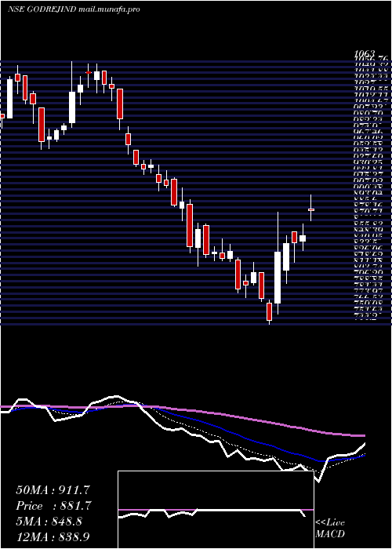The image size is (392, 549).
Task: Click inside the MACD inset chart box
Action: (x=216, y=510)
